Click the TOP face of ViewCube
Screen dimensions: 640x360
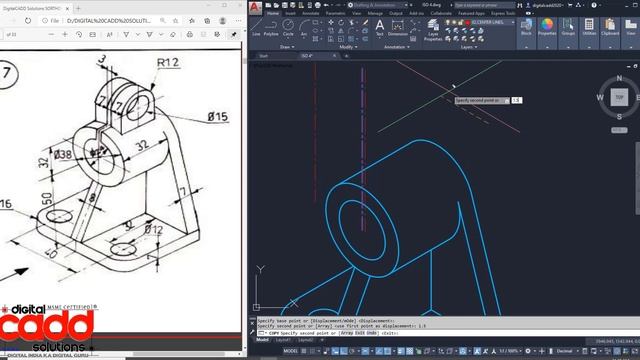click(619, 97)
